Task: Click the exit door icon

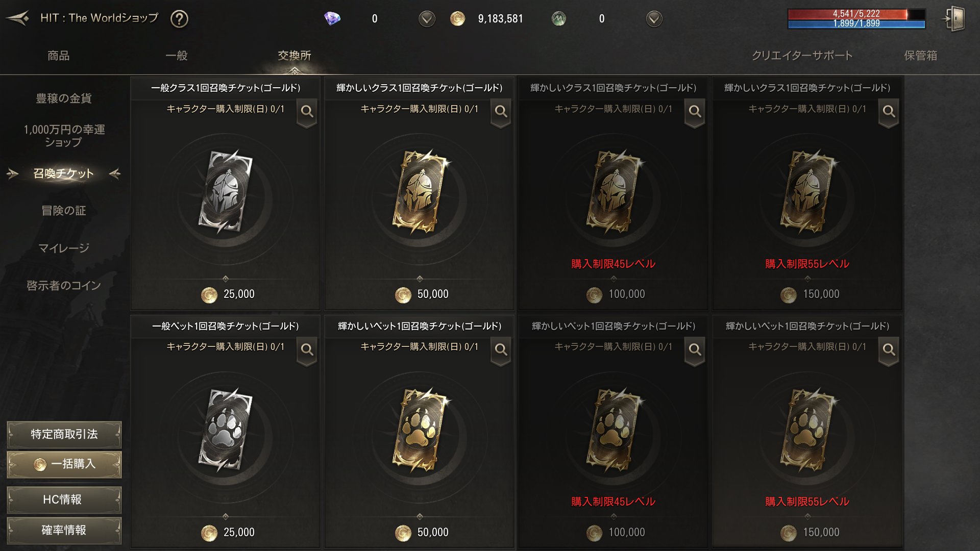Action: point(954,19)
